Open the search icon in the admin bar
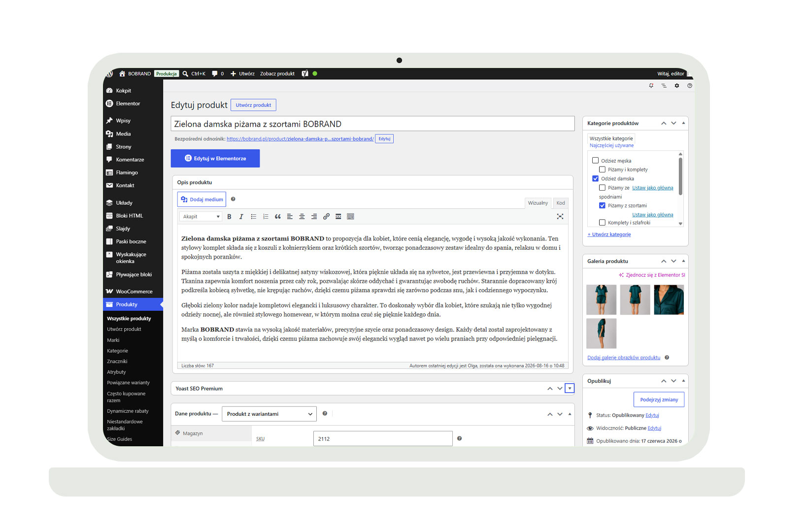Viewport: 808px width, 532px height. point(185,74)
